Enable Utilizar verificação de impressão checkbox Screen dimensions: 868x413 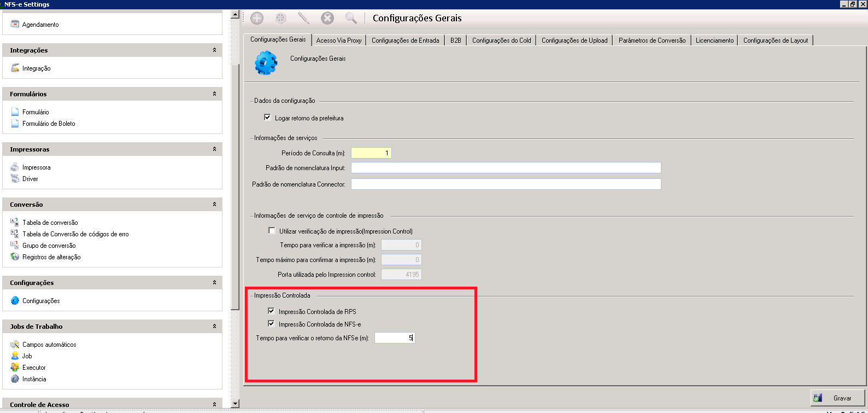[x=272, y=230]
